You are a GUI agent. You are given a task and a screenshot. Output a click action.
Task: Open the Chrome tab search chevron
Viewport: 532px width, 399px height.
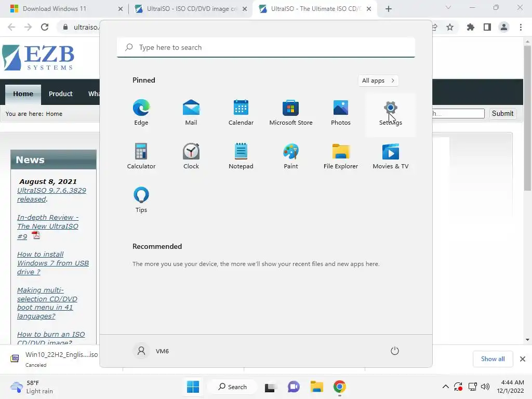(448, 7)
